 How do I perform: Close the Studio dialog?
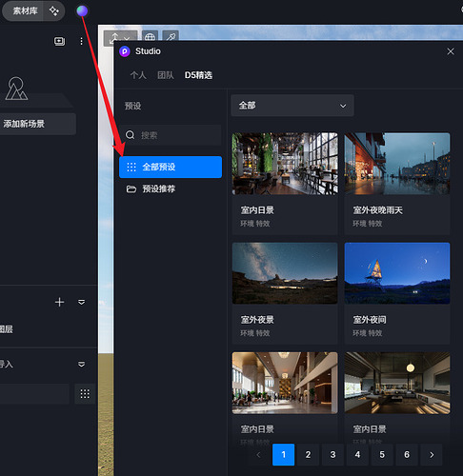(451, 51)
